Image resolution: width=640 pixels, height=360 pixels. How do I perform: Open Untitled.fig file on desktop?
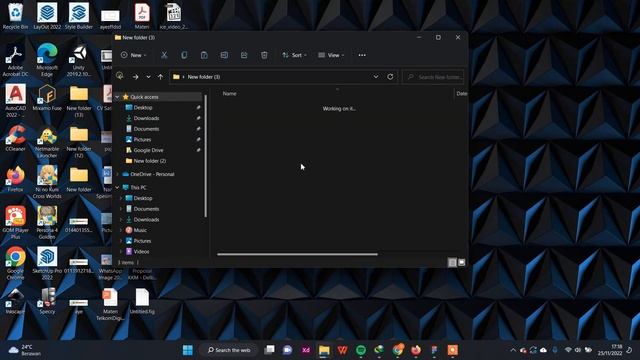pos(142,301)
